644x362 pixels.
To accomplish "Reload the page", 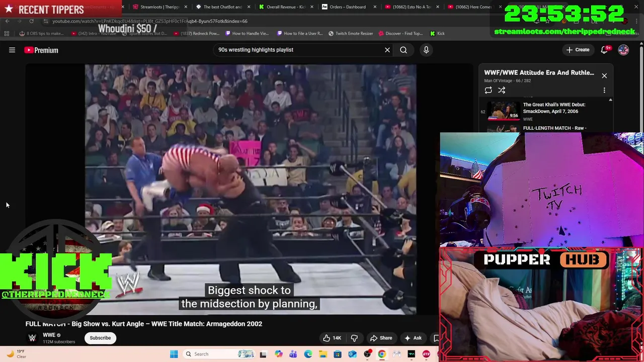I will pos(31,21).
